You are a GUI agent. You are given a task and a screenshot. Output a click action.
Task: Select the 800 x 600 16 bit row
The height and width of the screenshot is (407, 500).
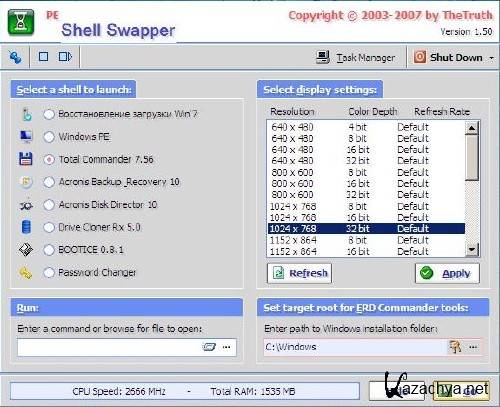pyautogui.click(x=366, y=183)
